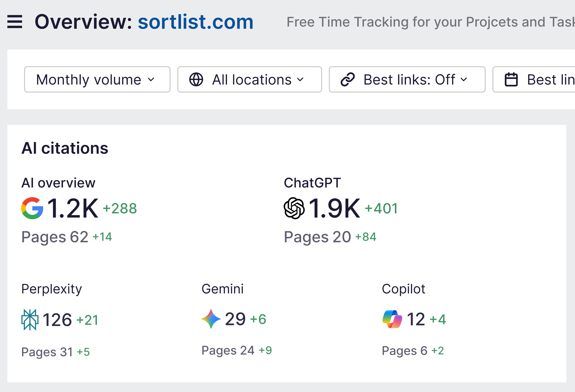Click the Pages 62 value under AI overview
Image resolution: width=575 pixels, height=392 pixels.
coord(55,237)
